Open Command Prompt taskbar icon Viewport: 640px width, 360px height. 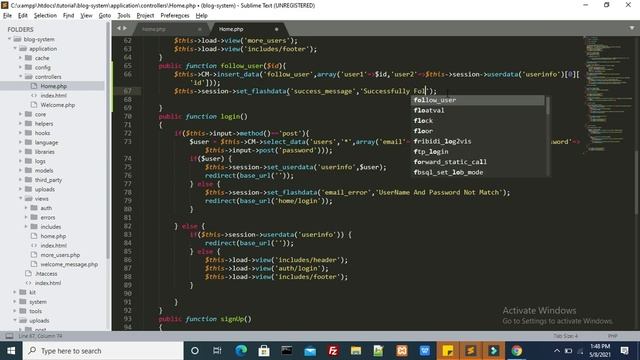click(x=287, y=351)
